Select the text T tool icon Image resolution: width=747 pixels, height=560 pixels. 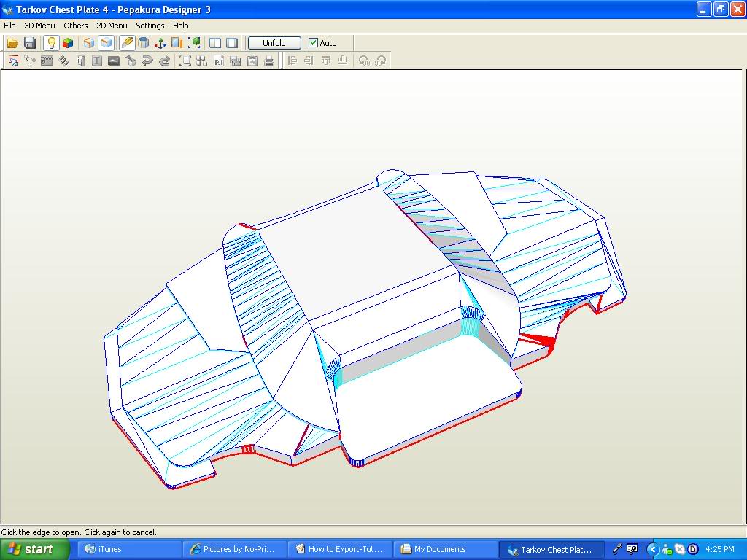point(97,61)
